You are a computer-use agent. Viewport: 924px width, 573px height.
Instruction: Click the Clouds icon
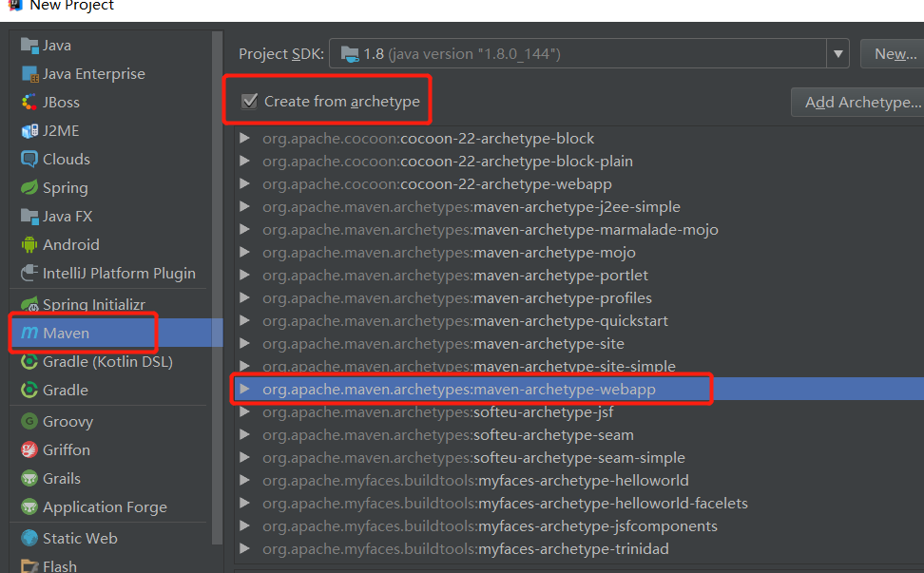pyautogui.click(x=29, y=159)
